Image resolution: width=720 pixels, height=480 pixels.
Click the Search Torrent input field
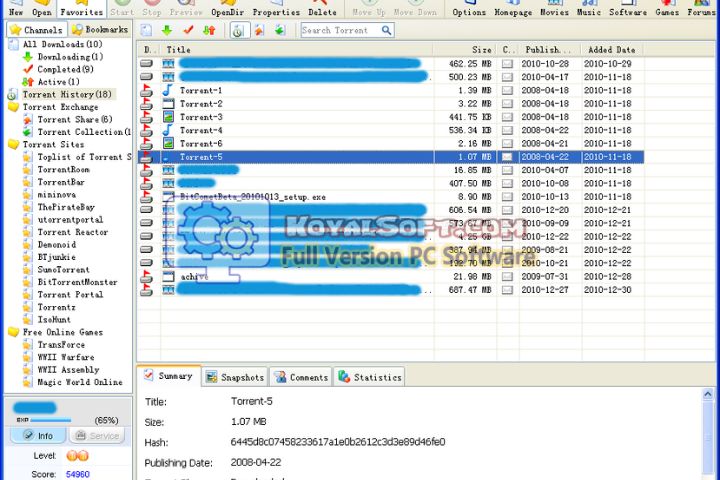click(340, 30)
